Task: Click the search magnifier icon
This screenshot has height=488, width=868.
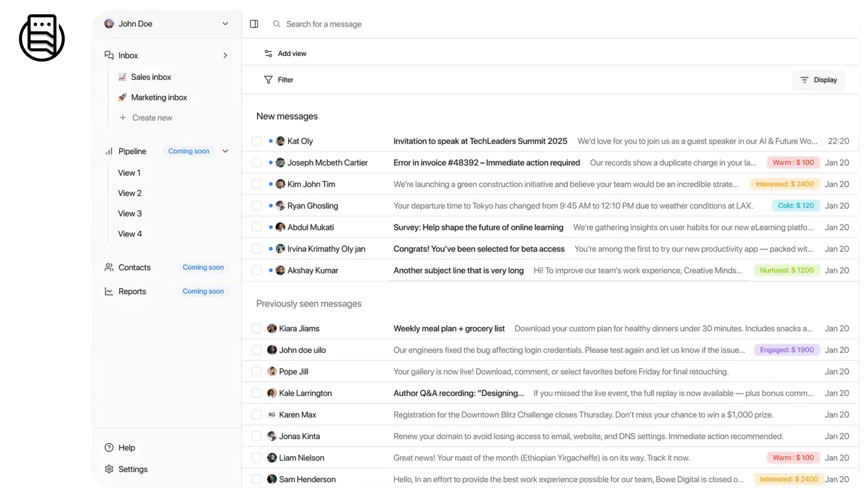Action: click(277, 24)
